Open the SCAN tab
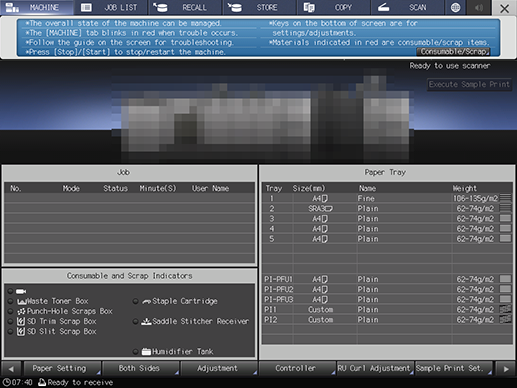Viewport: 517px width, 388px height. 407,7
